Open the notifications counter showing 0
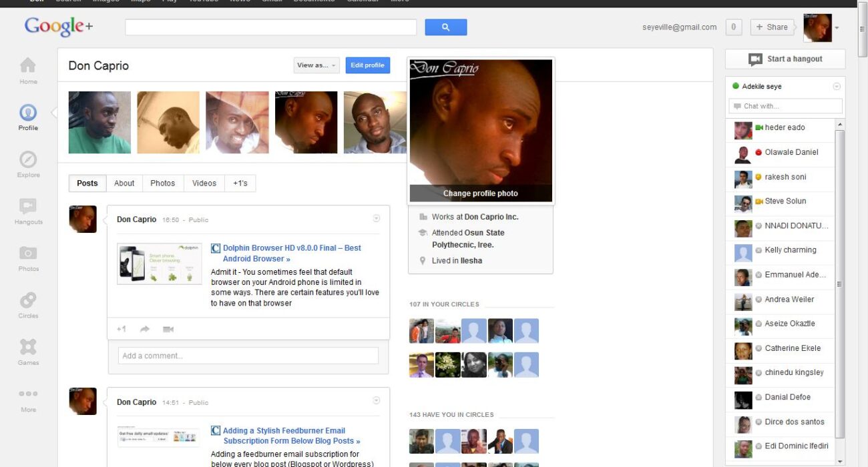The image size is (868, 467). coord(733,27)
